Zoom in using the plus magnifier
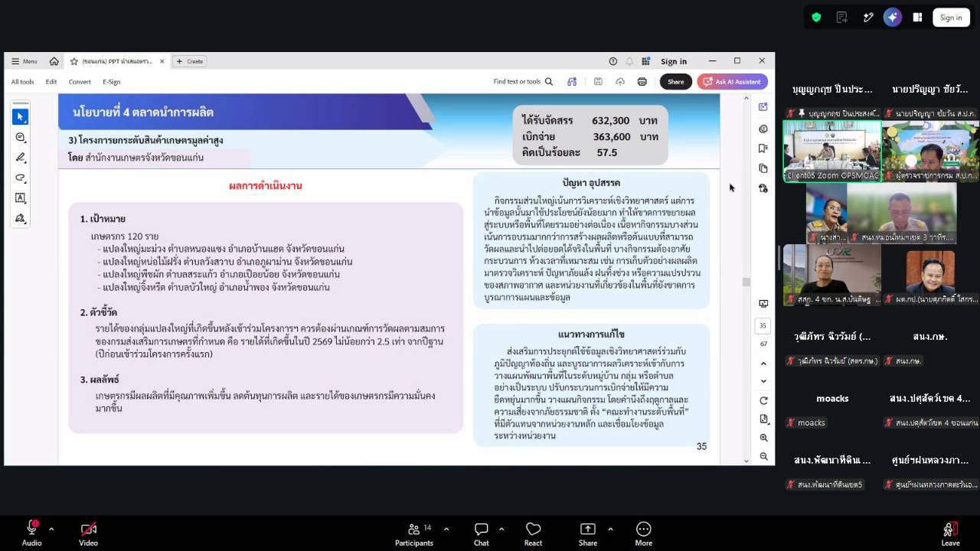980x551 pixels. pos(763,438)
